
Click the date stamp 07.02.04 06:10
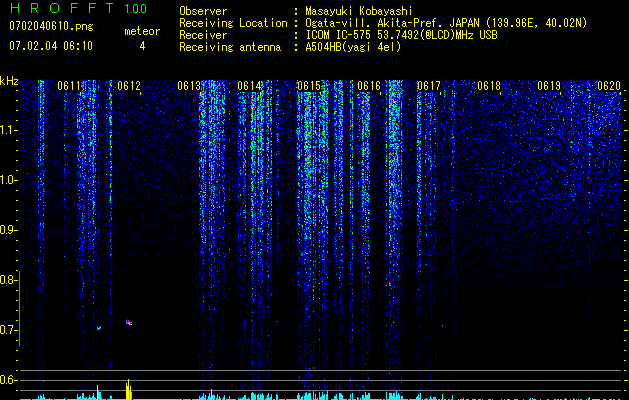51,46
